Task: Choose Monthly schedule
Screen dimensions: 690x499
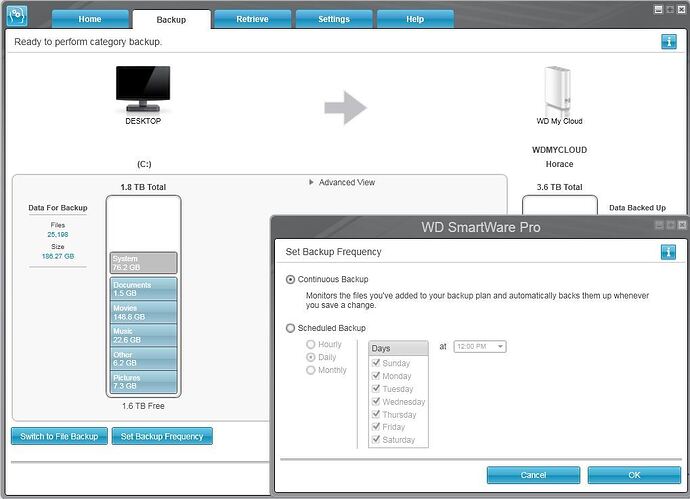Action: point(311,370)
